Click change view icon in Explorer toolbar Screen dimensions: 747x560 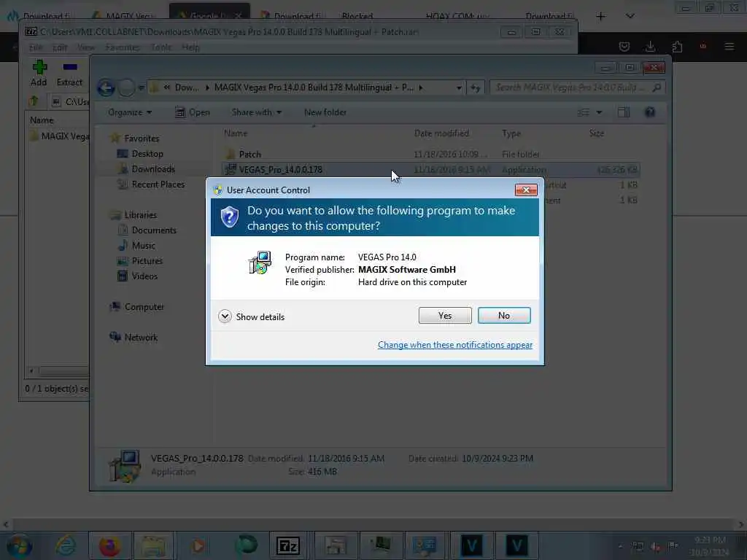click(584, 112)
